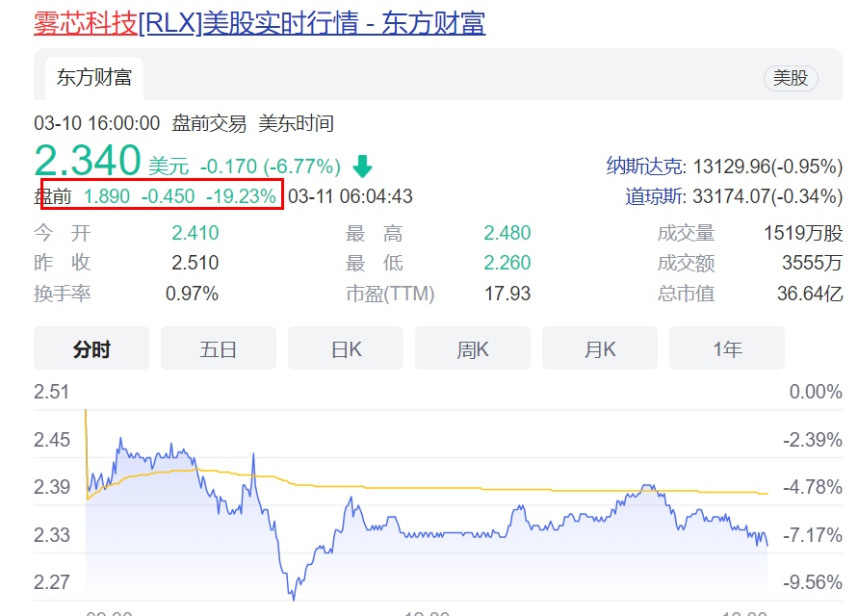Switch to the 五日 chart tab
This screenshot has height=616, width=858.
coord(219,348)
